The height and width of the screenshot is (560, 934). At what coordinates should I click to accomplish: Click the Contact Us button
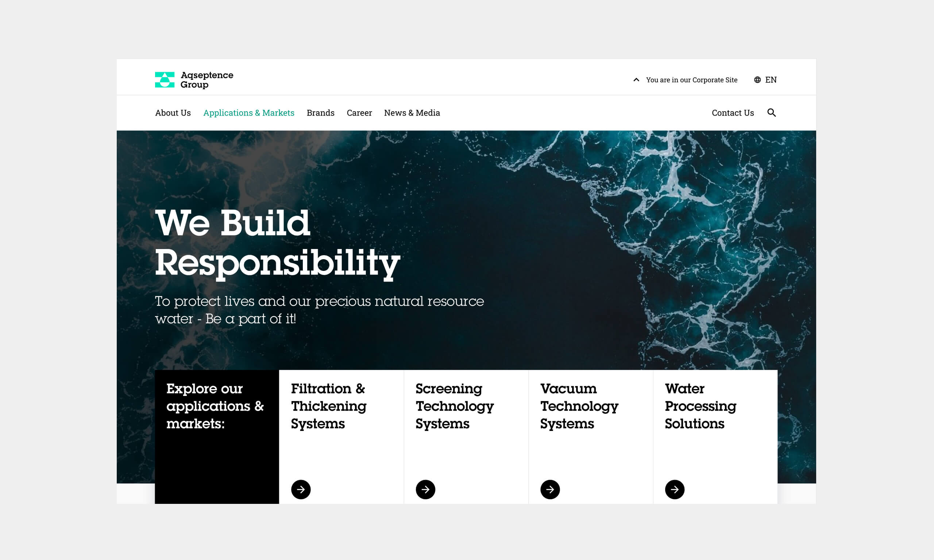pyautogui.click(x=733, y=113)
